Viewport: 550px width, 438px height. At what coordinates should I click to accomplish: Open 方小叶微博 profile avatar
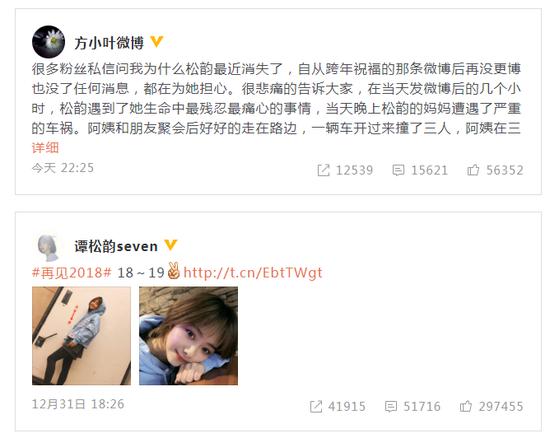pos(48,42)
